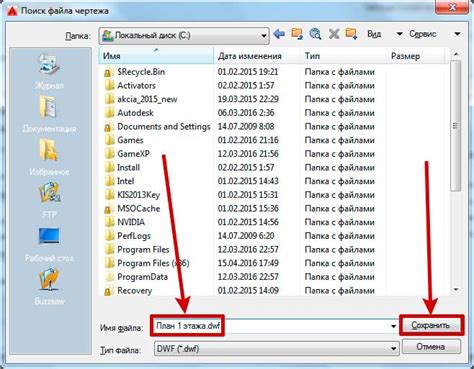
Task: Create a new folder icon
Action: point(352,34)
